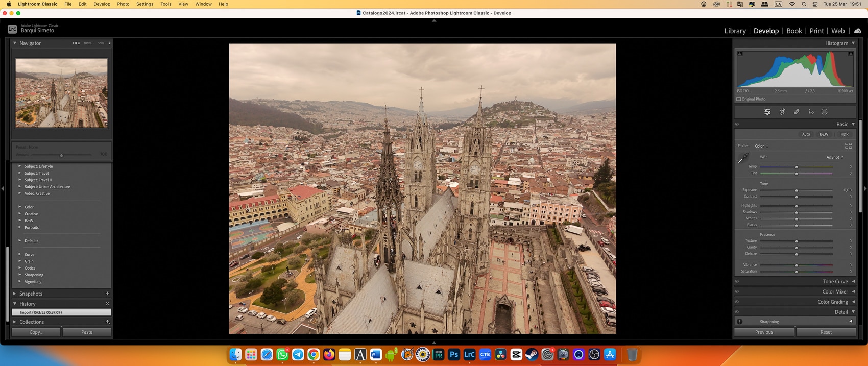868x366 pixels.
Task: Open WhatsApp from the Dock
Action: tap(282, 354)
